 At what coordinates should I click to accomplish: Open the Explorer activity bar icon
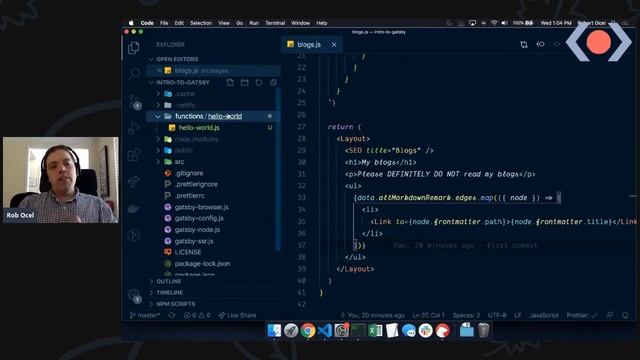pyautogui.click(x=134, y=48)
